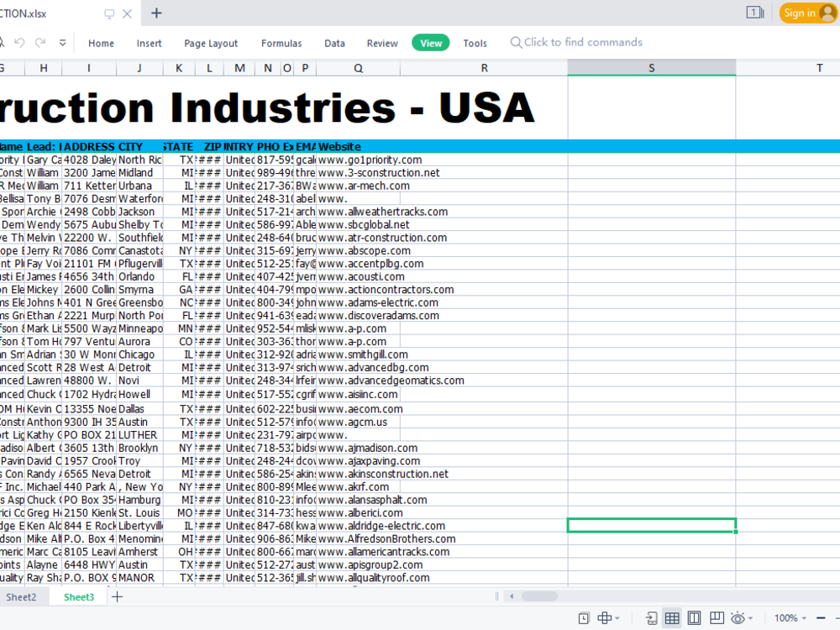
Task: Open the Home ribbon tab
Action: [x=102, y=44]
